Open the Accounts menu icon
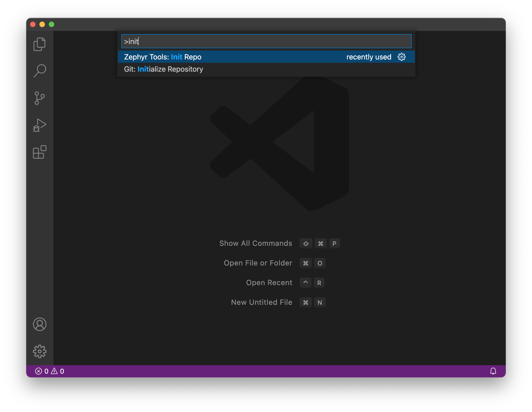This screenshot has width=532, height=412. coord(40,324)
